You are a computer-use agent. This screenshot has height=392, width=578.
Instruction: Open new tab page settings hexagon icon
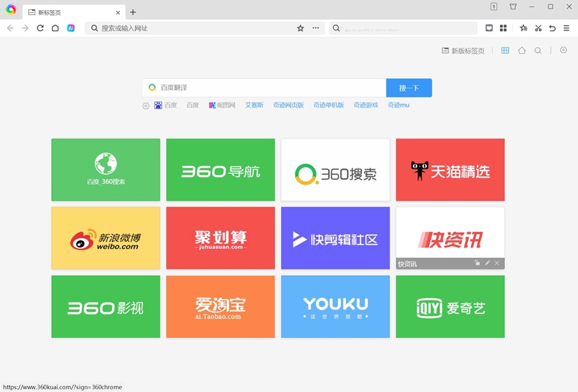click(564, 50)
